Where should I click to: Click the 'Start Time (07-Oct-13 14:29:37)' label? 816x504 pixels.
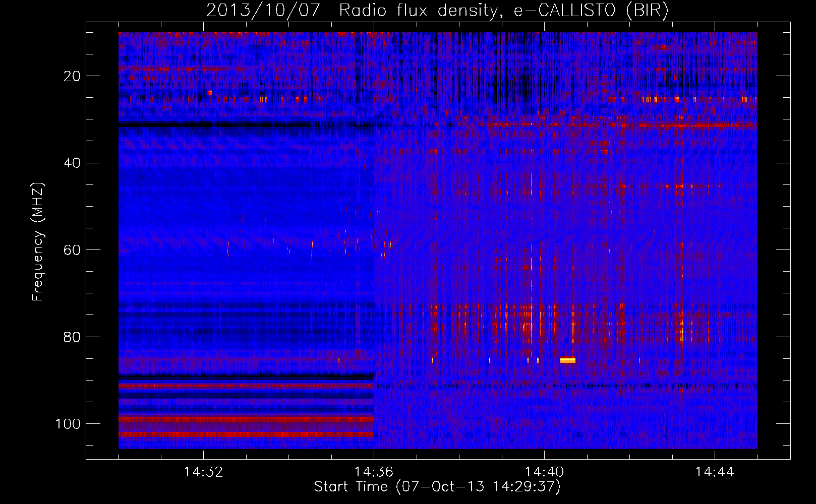(x=437, y=487)
